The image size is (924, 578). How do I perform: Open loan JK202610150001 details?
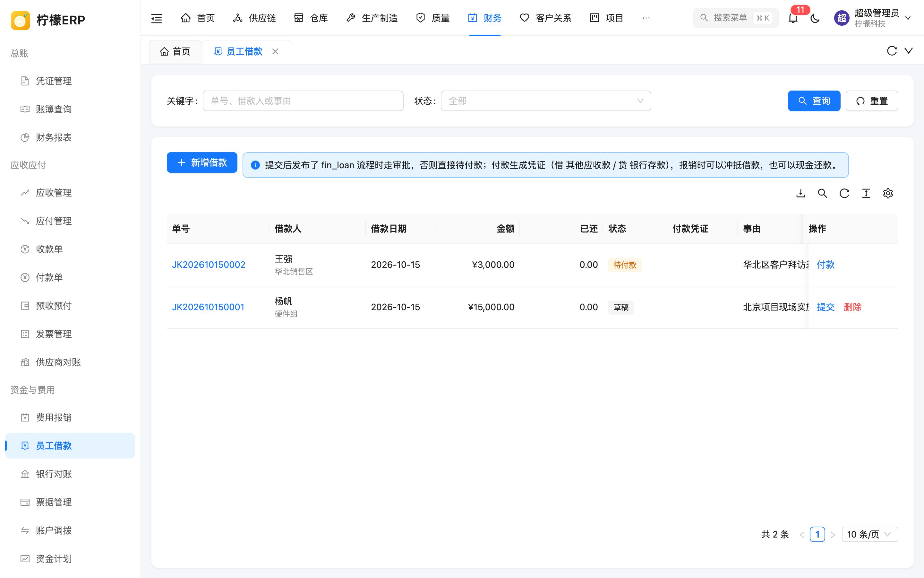tap(208, 307)
